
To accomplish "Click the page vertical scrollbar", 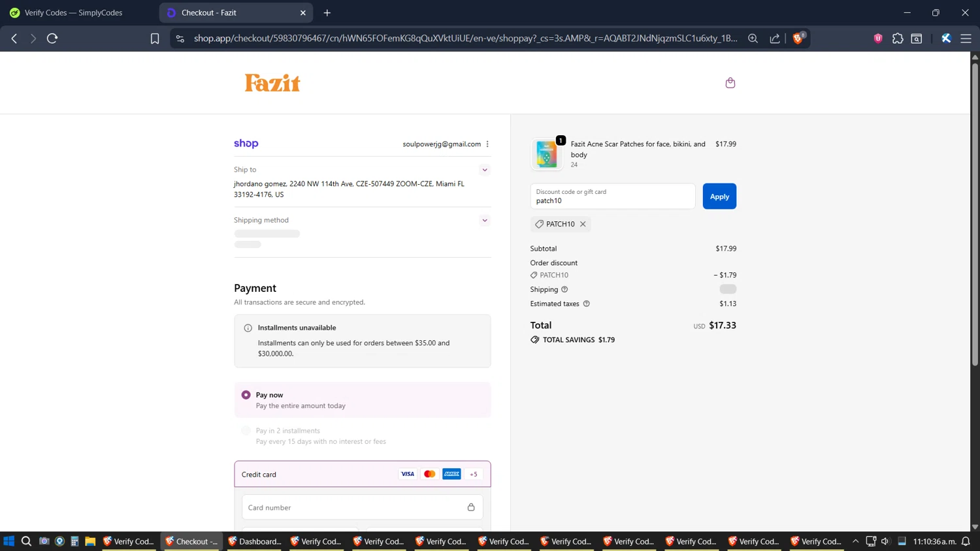I will pos(975,215).
